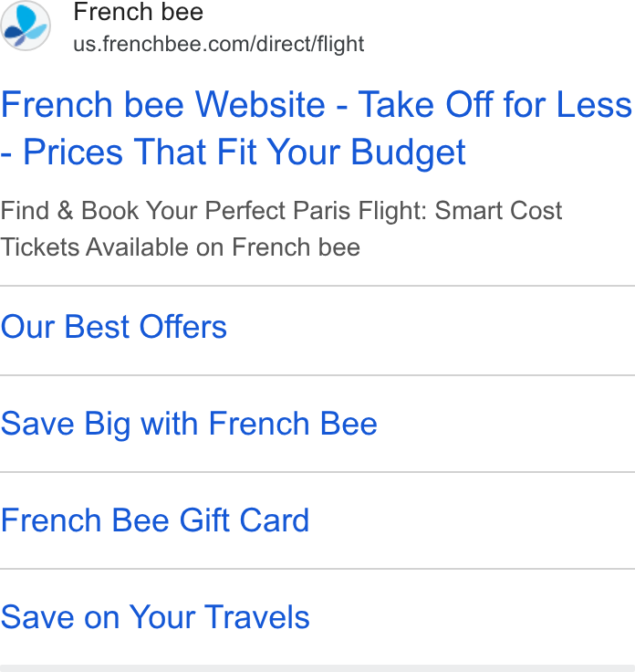Click 'Take Off for Less' in the headline

point(495,104)
